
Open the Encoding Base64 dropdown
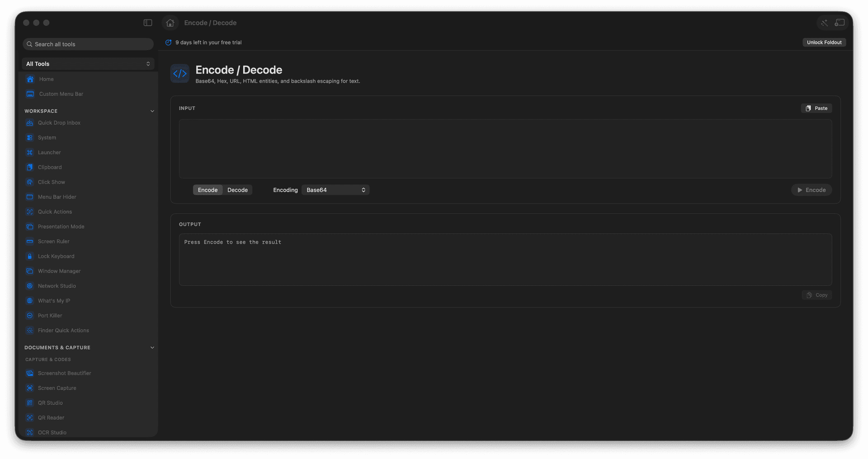click(335, 190)
